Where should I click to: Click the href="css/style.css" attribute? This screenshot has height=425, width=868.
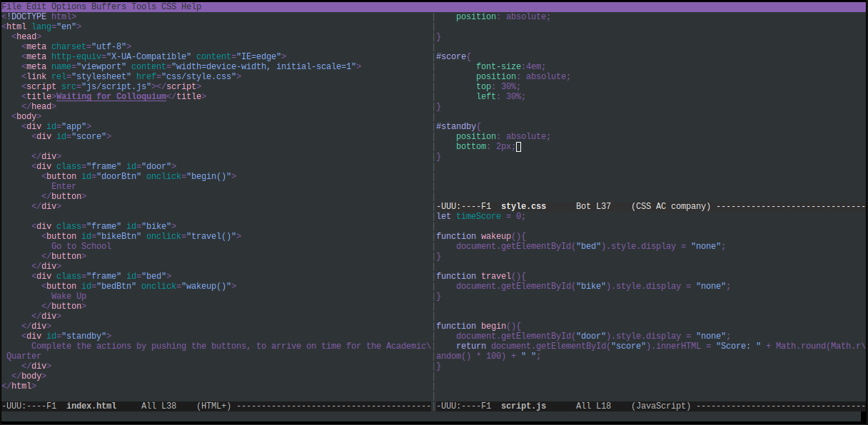point(186,76)
